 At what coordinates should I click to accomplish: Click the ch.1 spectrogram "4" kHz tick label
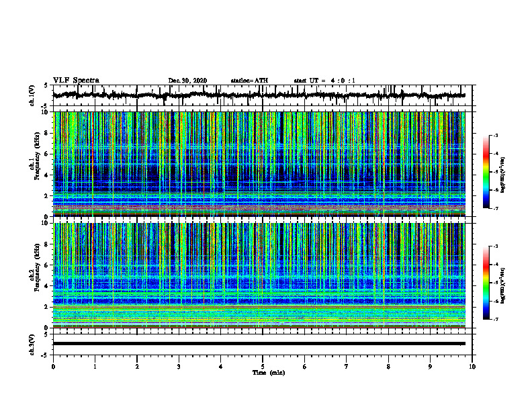click(x=47, y=175)
